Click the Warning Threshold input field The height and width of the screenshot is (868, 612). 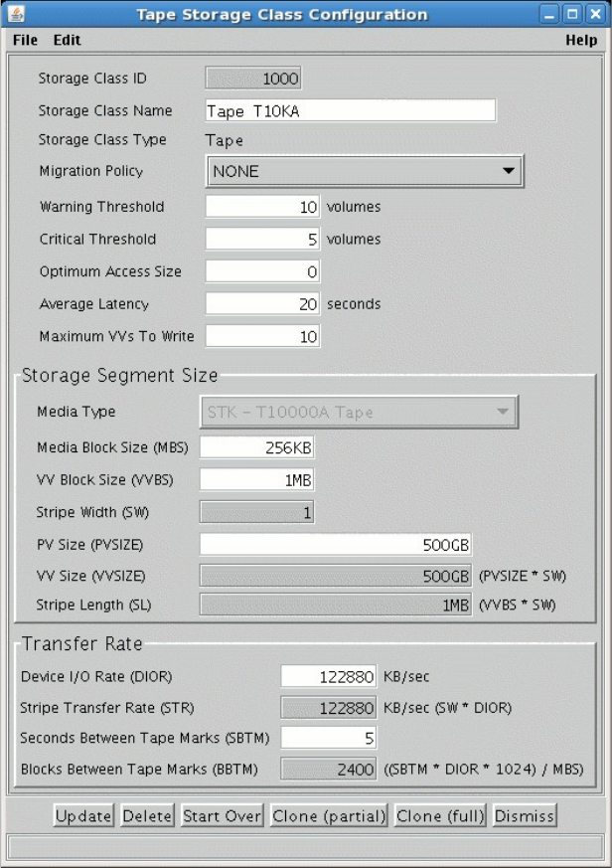262,207
